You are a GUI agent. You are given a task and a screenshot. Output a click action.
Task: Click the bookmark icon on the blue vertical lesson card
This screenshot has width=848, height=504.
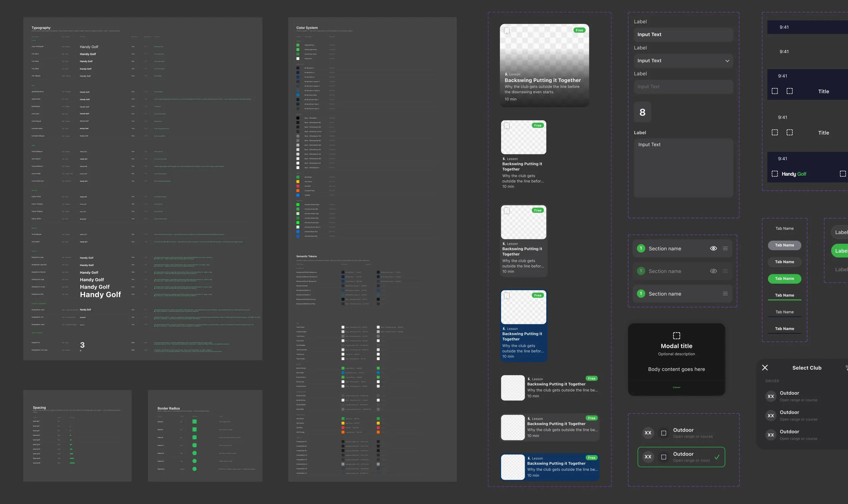(507, 296)
